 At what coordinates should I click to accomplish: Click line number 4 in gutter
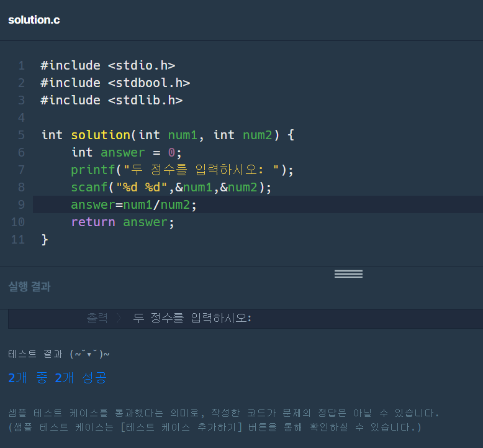(21, 117)
